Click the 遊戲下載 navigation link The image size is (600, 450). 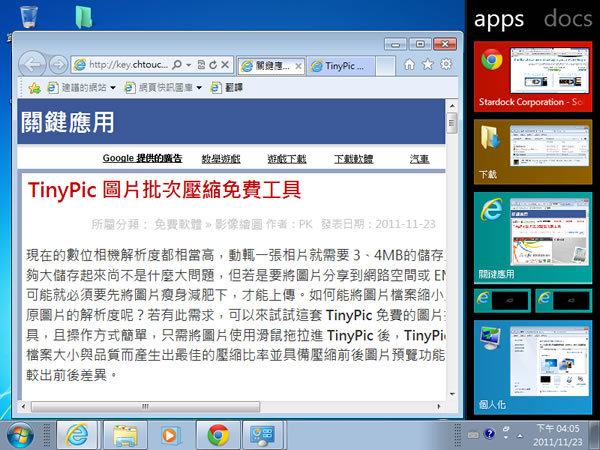[x=287, y=158]
